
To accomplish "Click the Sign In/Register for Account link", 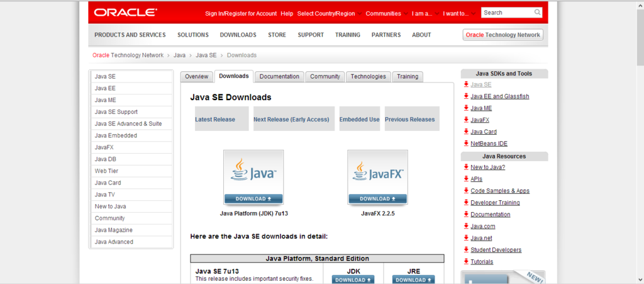I will pyautogui.click(x=241, y=13).
